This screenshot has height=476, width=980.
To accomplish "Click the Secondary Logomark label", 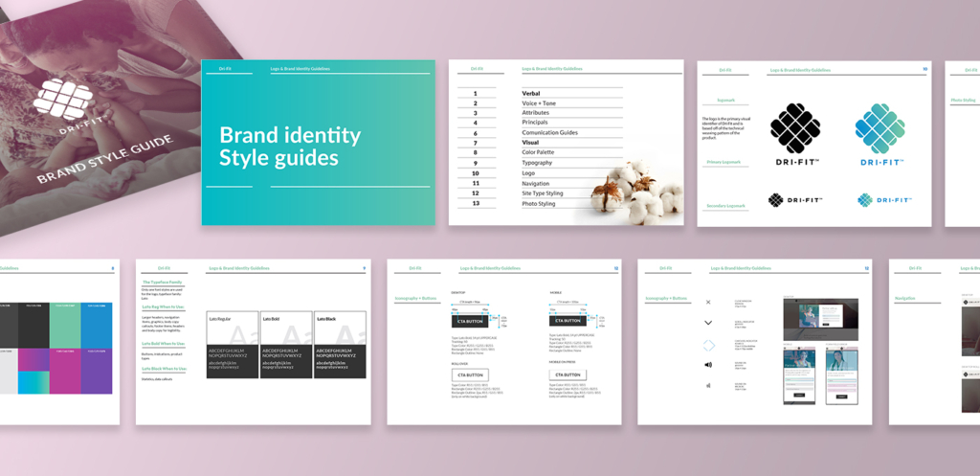I will point(725,206).
